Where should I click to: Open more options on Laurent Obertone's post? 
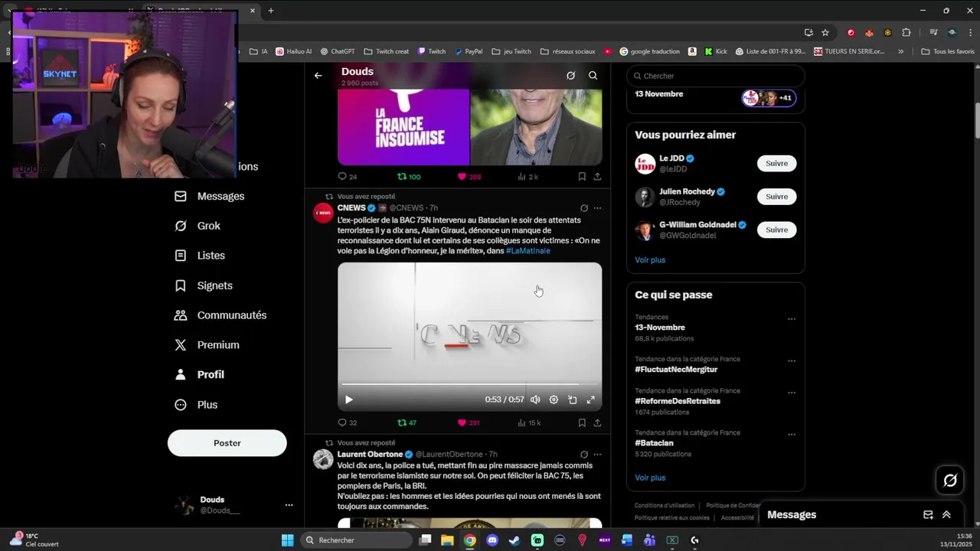click(x=597, y=455)
